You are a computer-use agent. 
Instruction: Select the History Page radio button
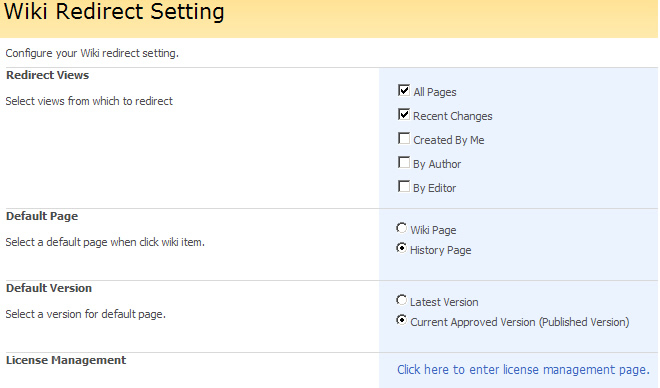tap(402, 248)
